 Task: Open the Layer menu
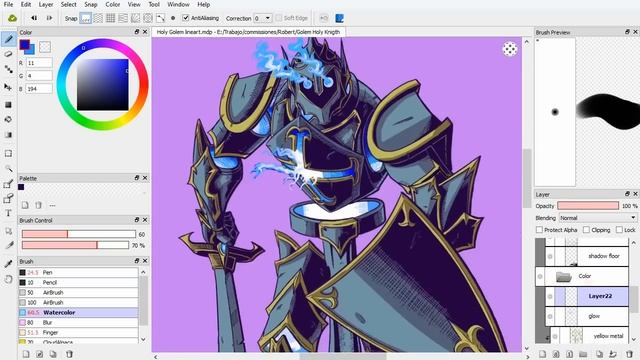coord(46,4)
